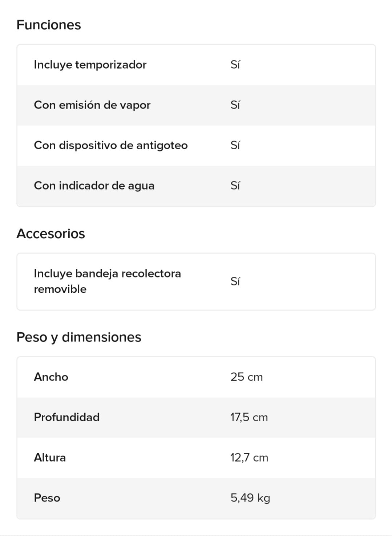Select the Incluye bandeja recolectora removible label
Screen dimensions: 392x536
click(107, 281)
